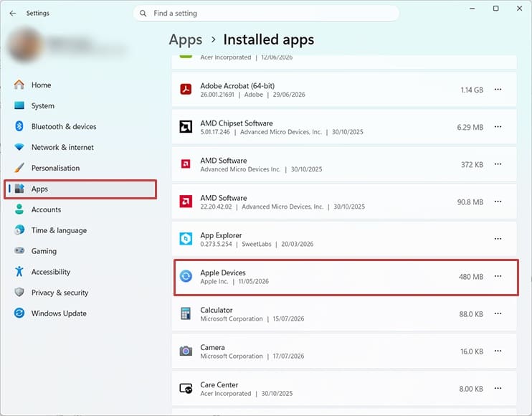
Task: Click the Camera app name
Action: click(x=212, y=347)
